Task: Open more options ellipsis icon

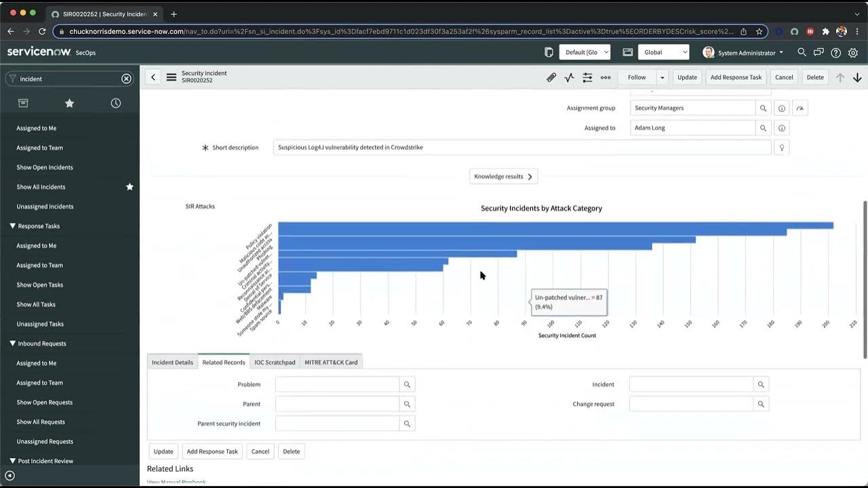Action: 606,77
